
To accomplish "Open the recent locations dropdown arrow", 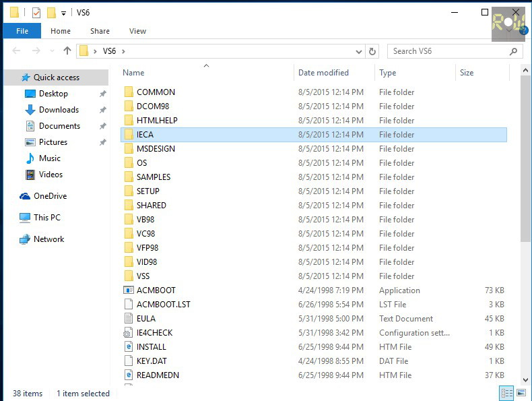I will pos(52,51).
